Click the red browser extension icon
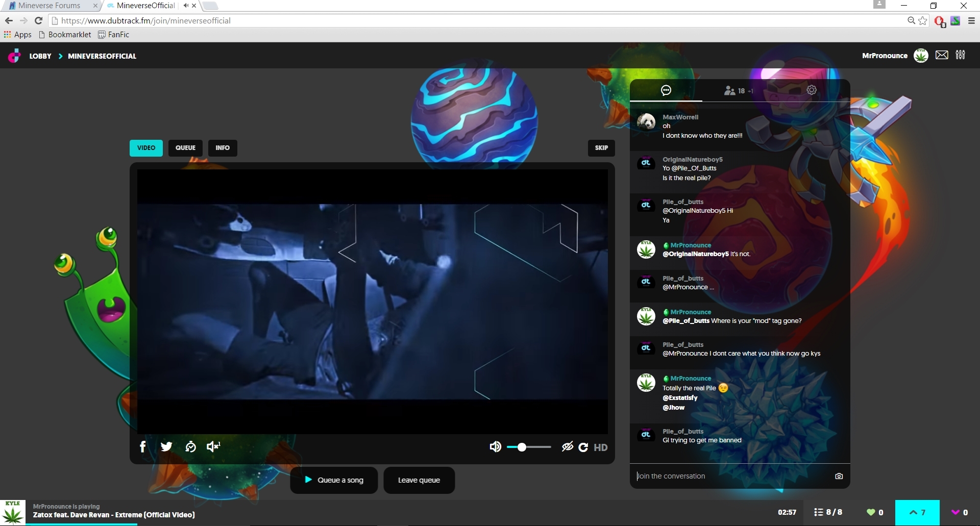Image resolution: width=980 pixels, height=526 pixels. [939, 21]
